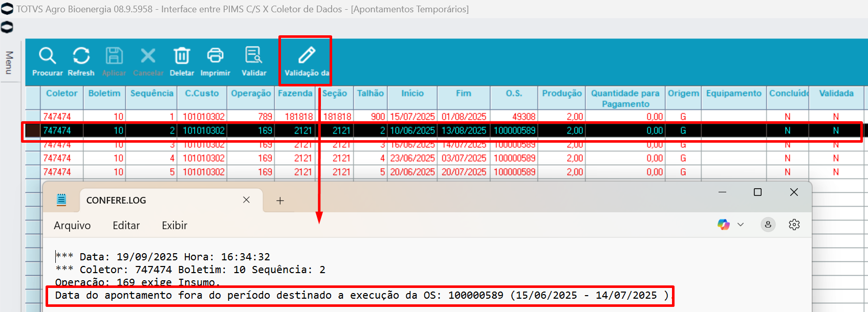Select end date 01/08/2025 cell
The image size is (868, 312).
click(464, 117)
